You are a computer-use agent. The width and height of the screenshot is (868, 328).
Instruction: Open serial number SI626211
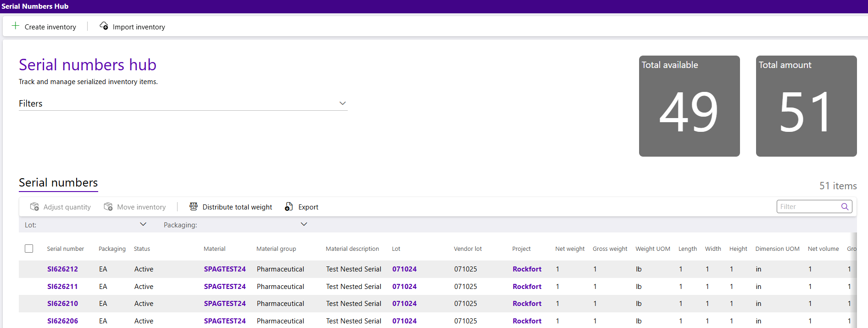(x=62, y=287)
